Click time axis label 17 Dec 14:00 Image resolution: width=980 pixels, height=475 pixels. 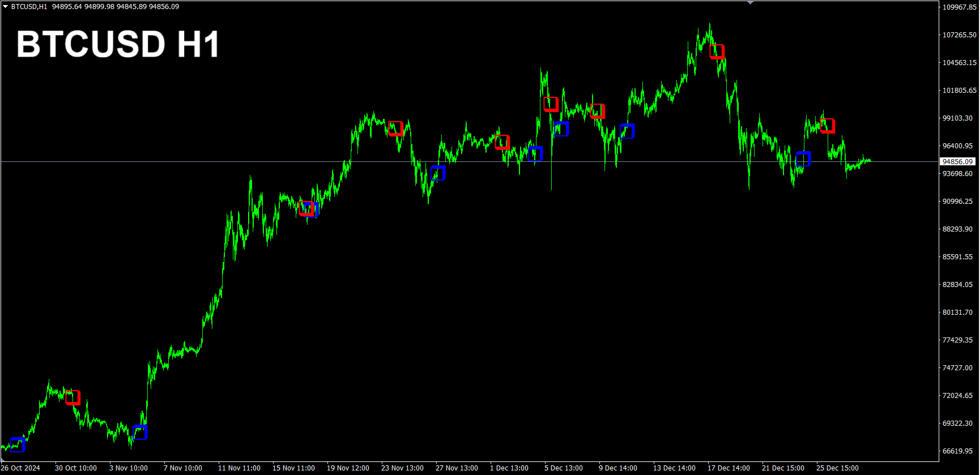click(729, 468)
